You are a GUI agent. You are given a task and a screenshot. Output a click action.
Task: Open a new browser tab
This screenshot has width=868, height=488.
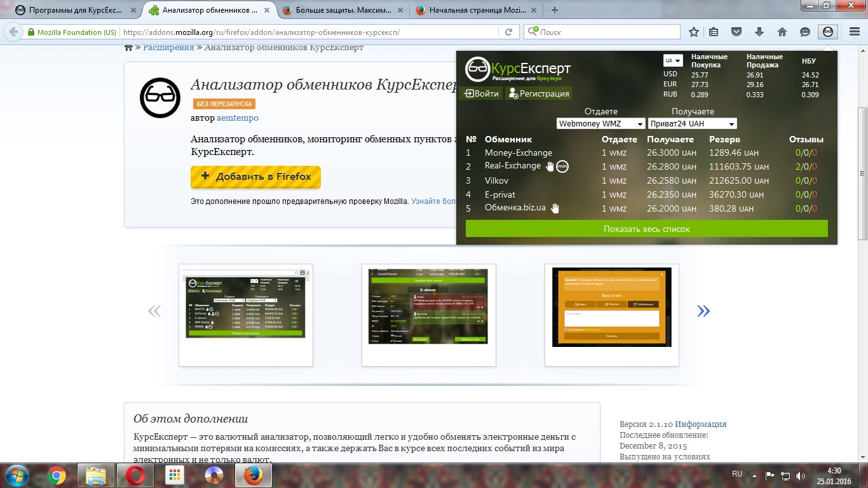(555, 10)
